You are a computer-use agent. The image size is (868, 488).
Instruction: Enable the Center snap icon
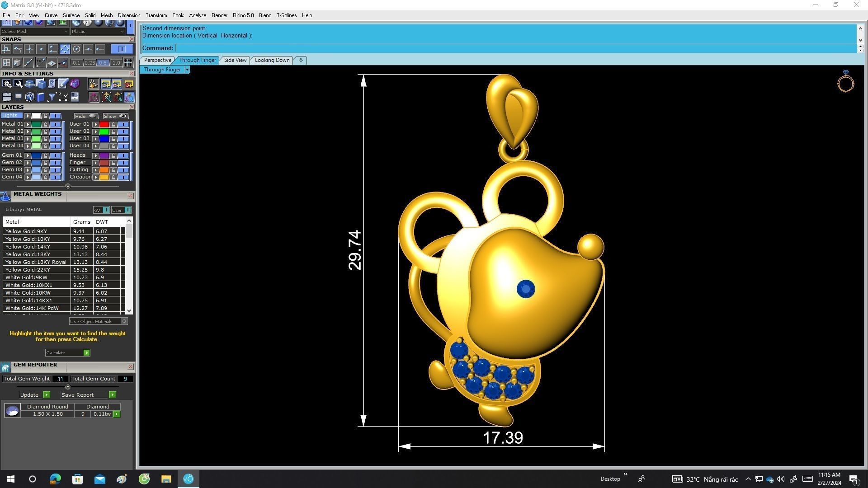pos(76,49)
